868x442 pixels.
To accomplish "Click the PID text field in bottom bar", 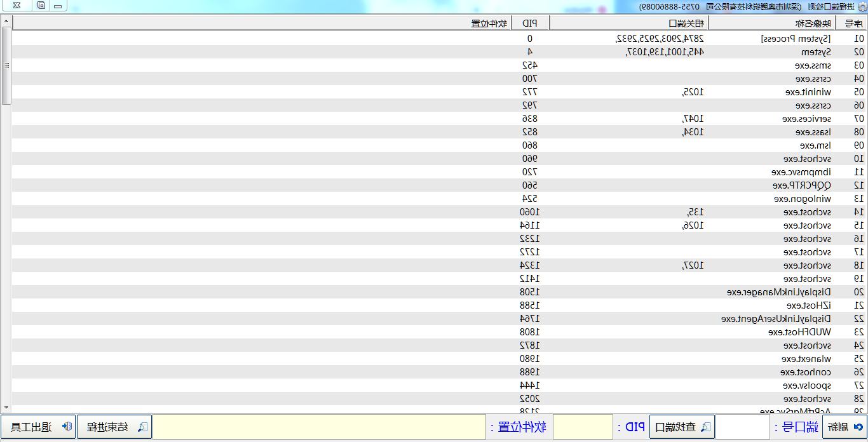I will click(x=583, y=427).
